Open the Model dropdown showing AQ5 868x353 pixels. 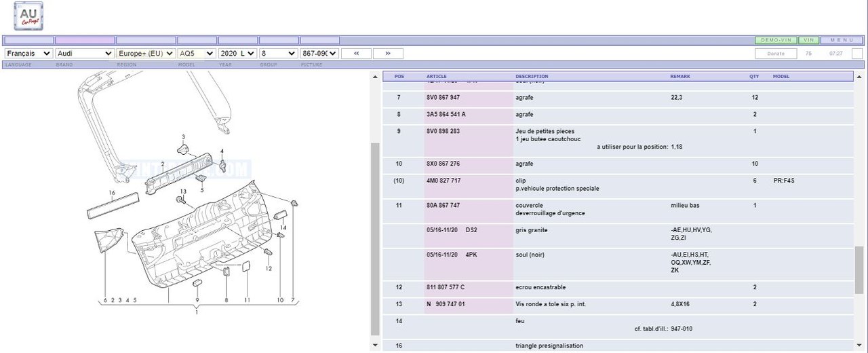(x=197, y=53)
